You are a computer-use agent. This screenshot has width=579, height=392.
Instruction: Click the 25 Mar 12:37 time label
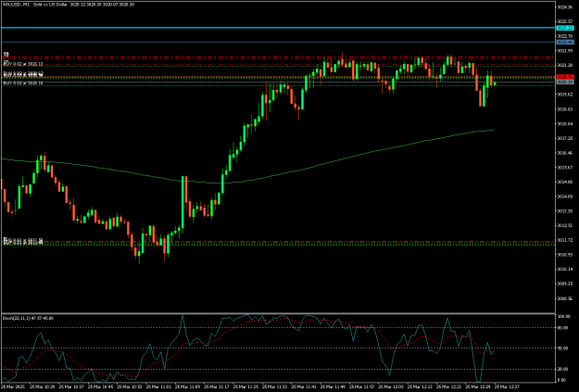click(508, 386)
